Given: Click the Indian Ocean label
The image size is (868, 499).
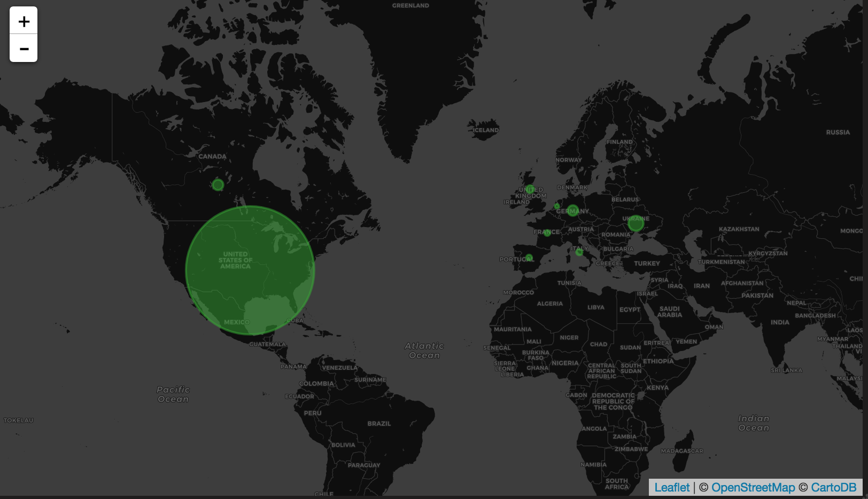Looking at the screenshot, I should (x=754, y=423).
